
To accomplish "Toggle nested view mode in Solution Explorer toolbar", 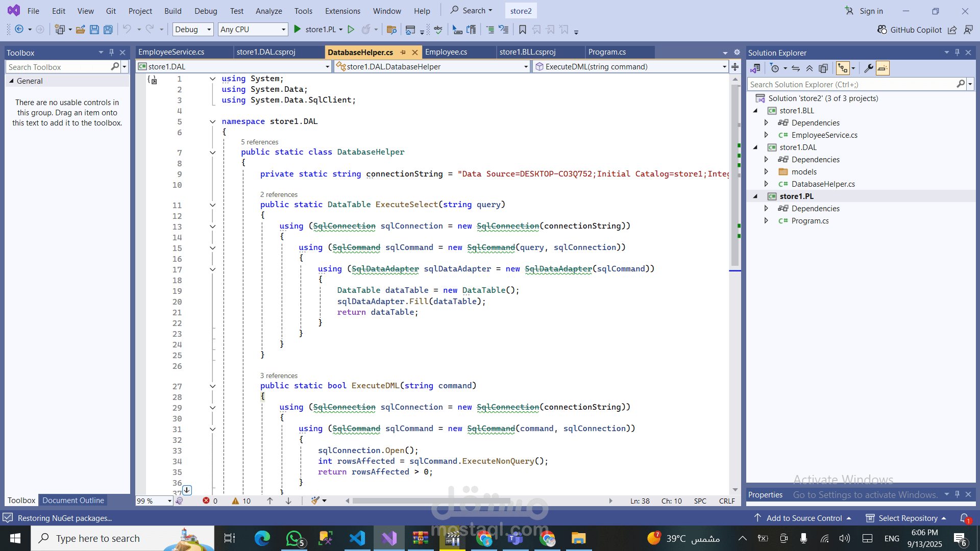I will click(x=843, y=68).
